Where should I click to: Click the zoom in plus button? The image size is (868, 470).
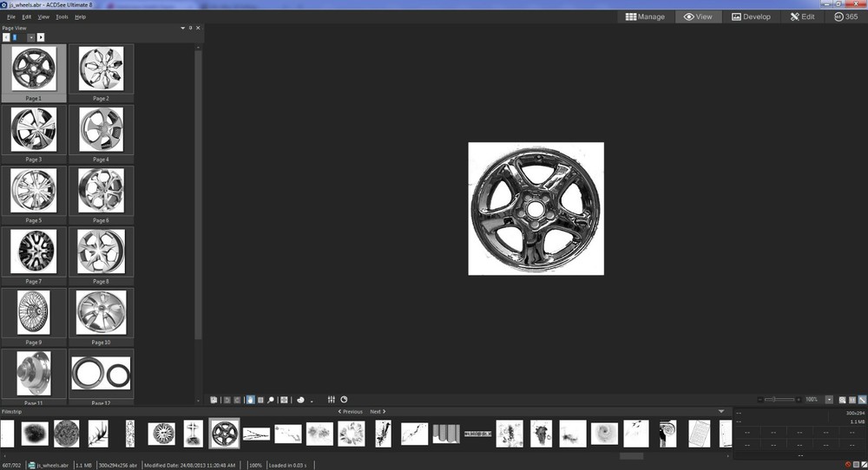(799, 400)
